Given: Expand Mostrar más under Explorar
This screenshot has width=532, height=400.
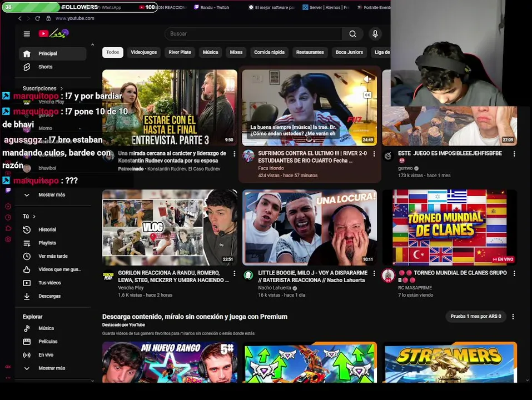Looking at the screenshot, I should [53, 368].
